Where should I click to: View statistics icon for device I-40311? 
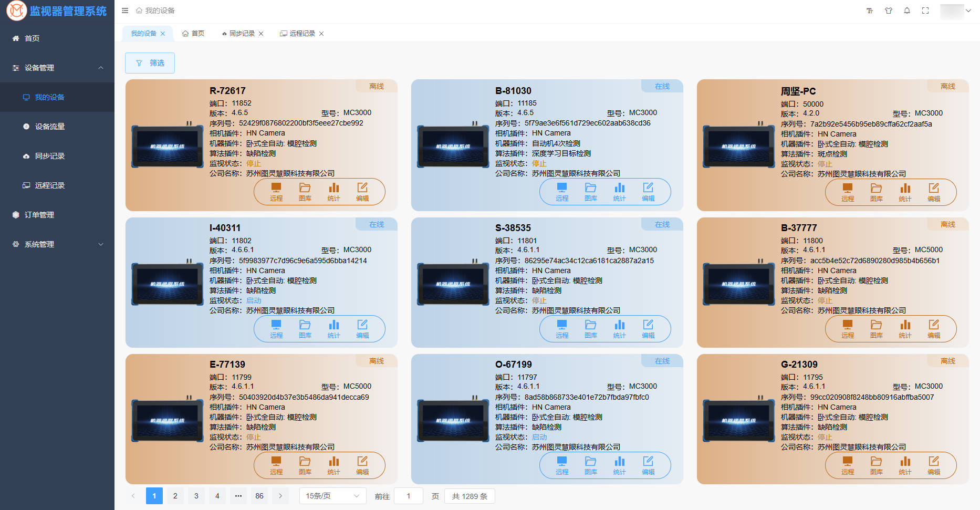point(333,329)
